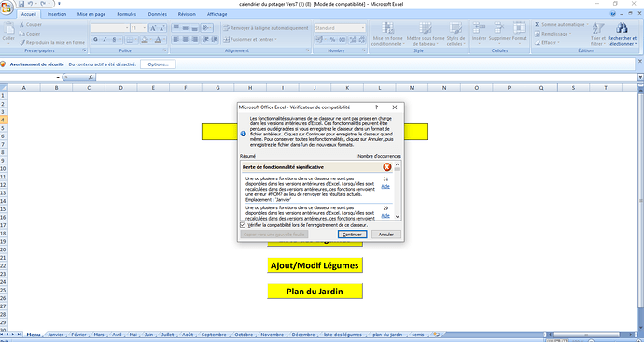644x342 pixels.
Task: Click the Trier et filtrer icon
Action: [x=597, y=28]
